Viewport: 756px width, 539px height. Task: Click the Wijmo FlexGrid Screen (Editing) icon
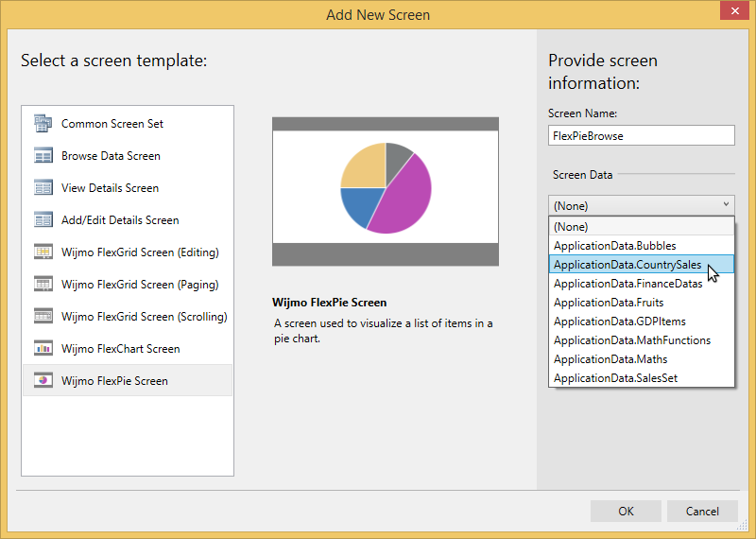click(43, 252)
